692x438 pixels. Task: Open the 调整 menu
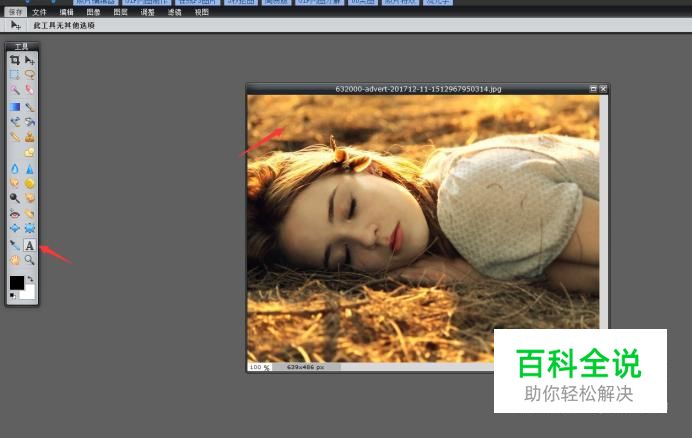point(147,12)
